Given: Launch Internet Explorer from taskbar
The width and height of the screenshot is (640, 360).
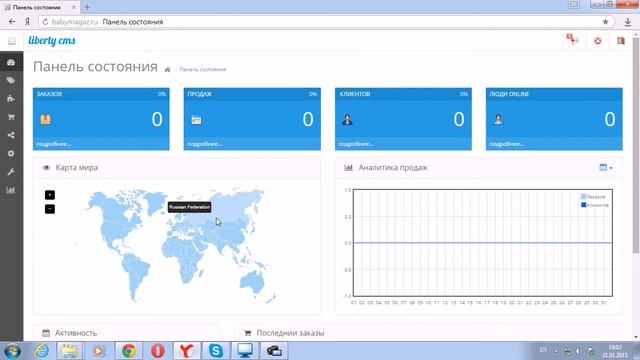Looking at the screenshot, I should pos(42,351).
